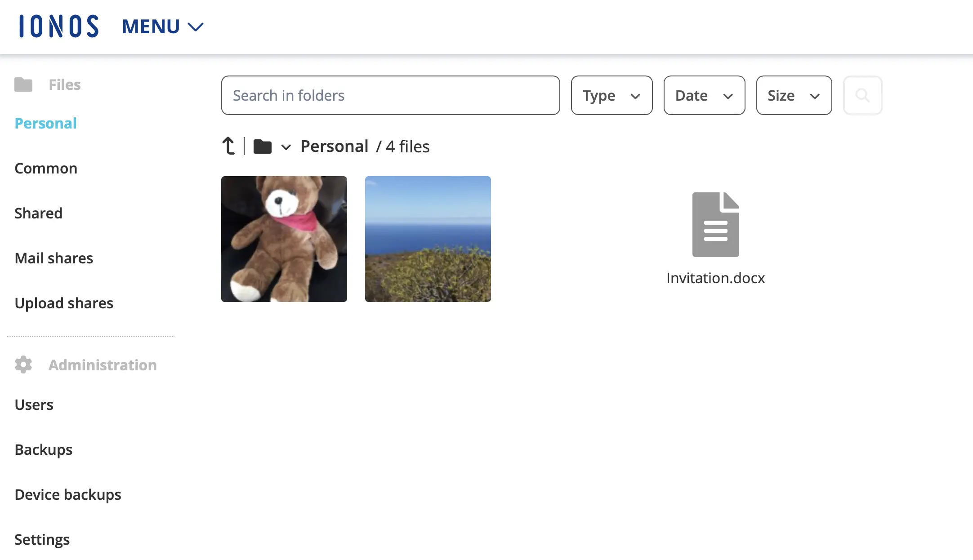Image resolution: width=973 pixels, height=560 pixels.
Task: Click the Files section icon
Action: coord(24,84)
